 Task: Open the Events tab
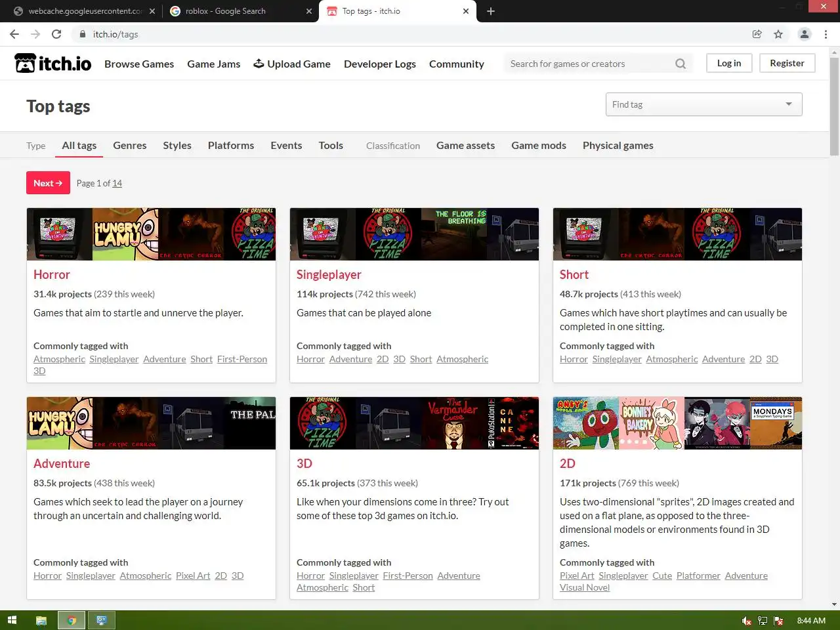pos(286,146)
